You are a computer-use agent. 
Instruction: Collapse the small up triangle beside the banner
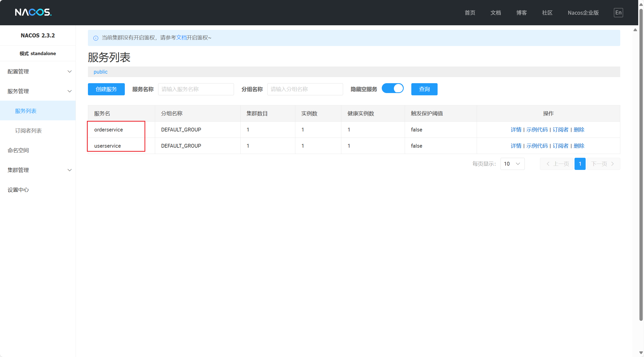click(635, 30)
